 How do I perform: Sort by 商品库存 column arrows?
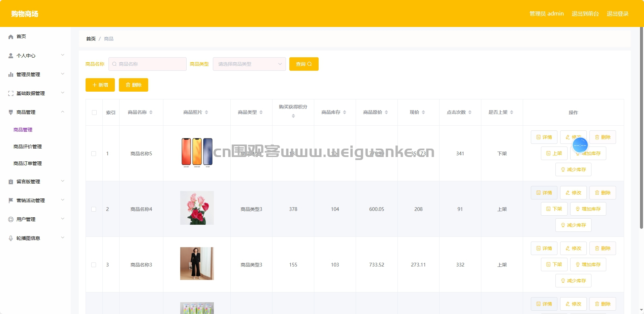point(345,112)
